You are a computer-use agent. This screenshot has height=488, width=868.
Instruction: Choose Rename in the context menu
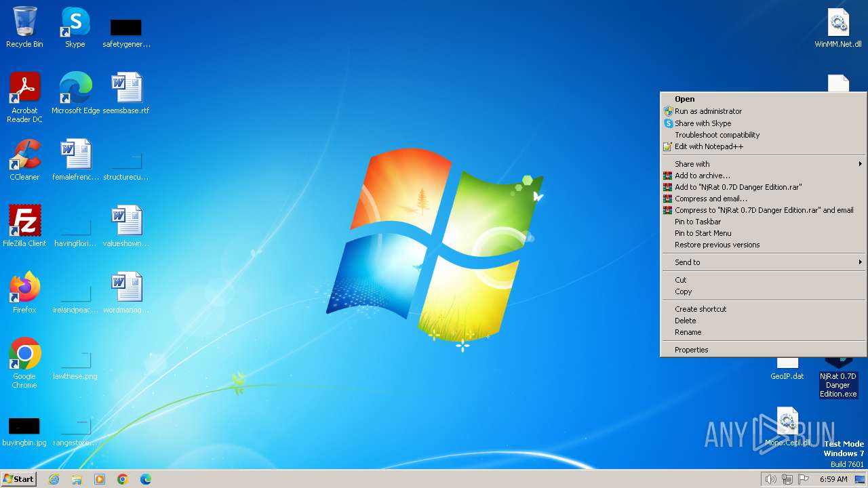764,332
